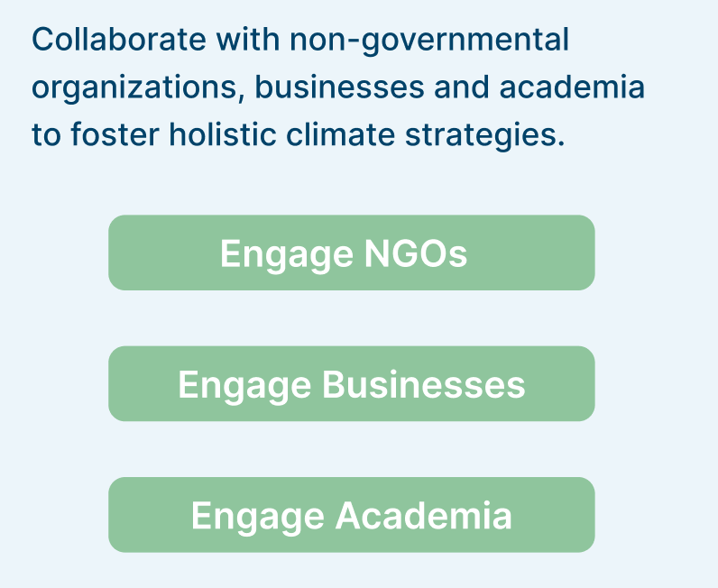This screenshot has width=718, height=588.
Task: Choose the bottom green Academia button
Action: coord(351,515)
